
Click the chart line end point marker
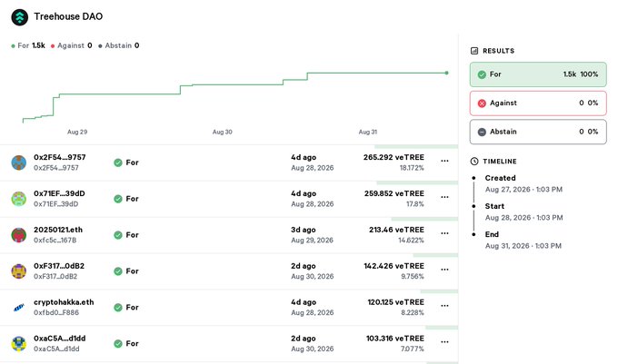[x=446, y=73]
